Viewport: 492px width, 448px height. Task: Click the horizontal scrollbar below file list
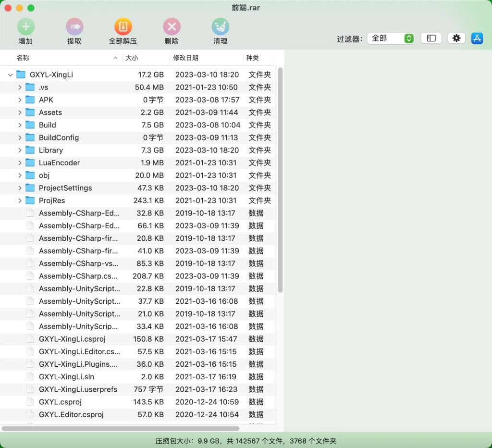120,428
